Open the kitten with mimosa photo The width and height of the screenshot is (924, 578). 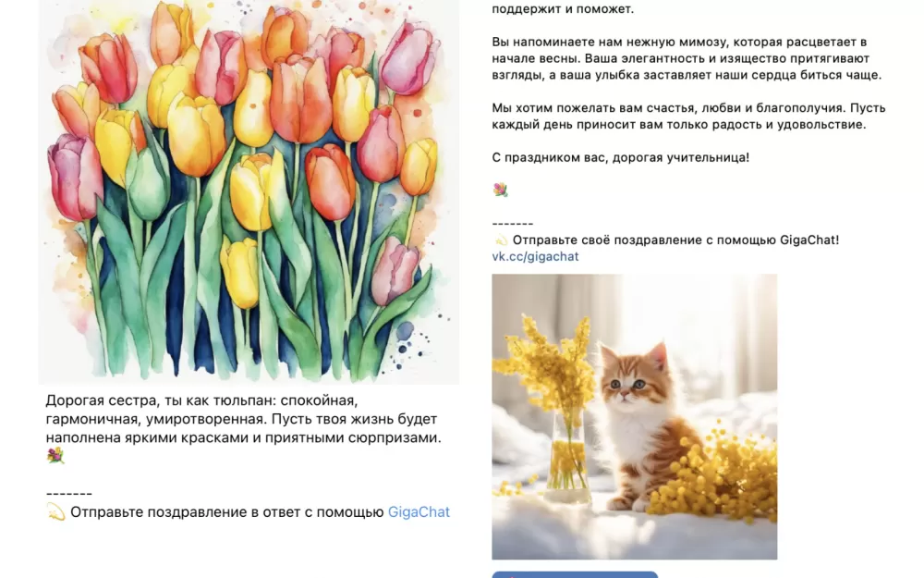coord(635,416)
